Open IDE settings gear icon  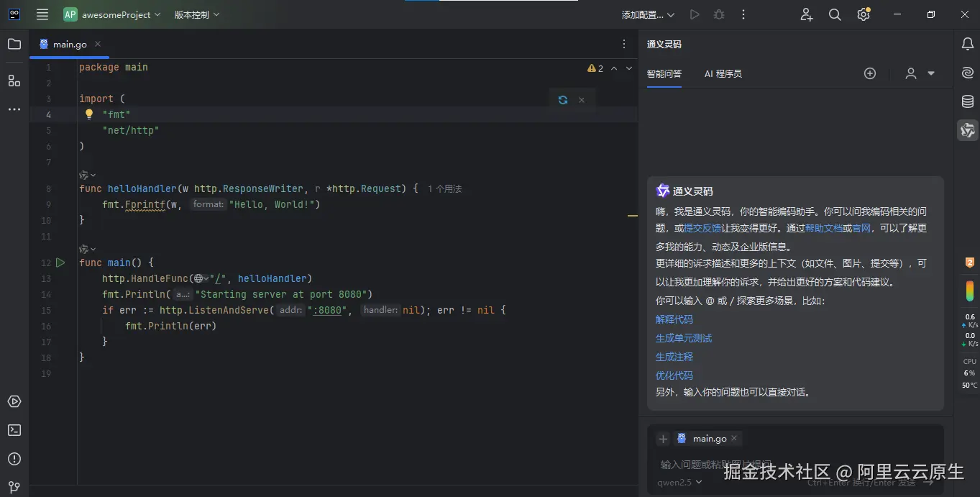tap(864, 14)
